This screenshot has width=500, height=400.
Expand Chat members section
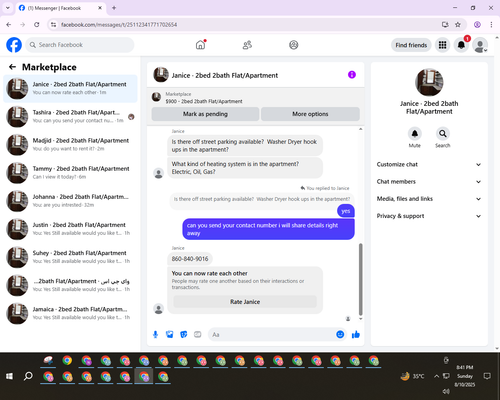pos(429,182)
